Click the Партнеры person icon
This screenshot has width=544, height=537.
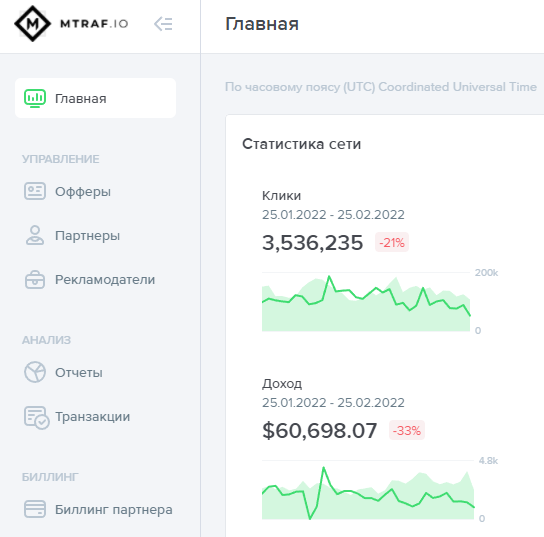(x=35, y=235)
